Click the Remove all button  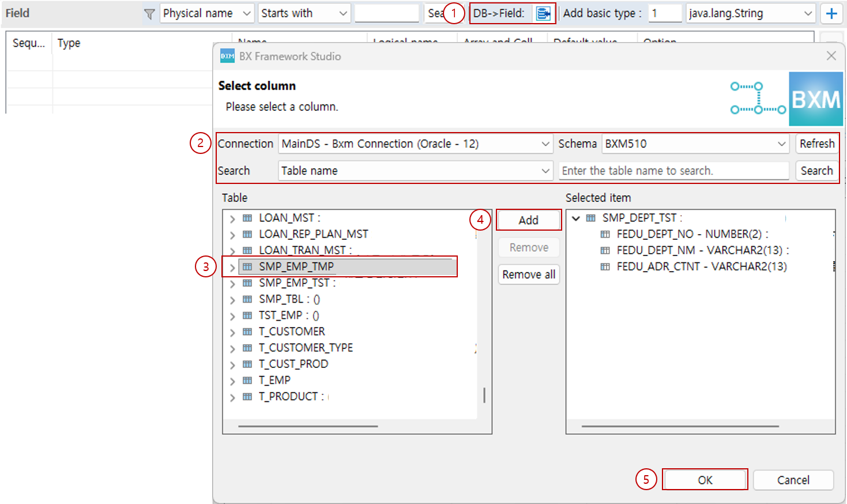click(528, 274)
